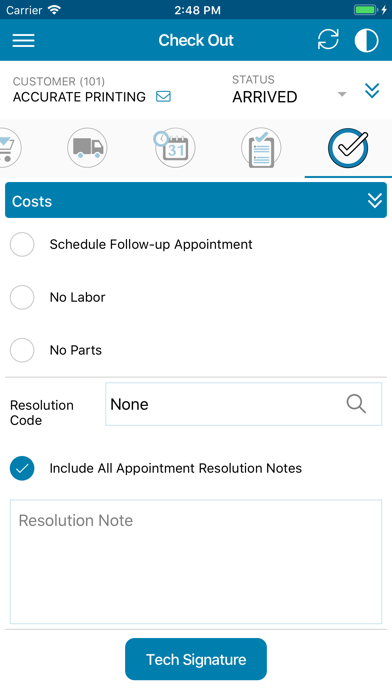The height and width of the screenshot is (696, 392).
Task: Open the hamburger menu
Action: point(24,40)
